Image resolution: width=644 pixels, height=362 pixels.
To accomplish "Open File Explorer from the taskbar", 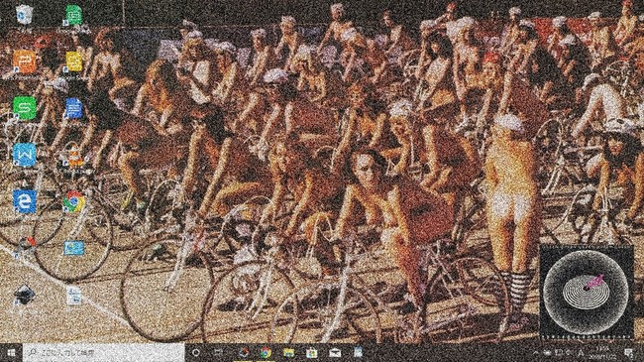I will click(x=288, y=352).
